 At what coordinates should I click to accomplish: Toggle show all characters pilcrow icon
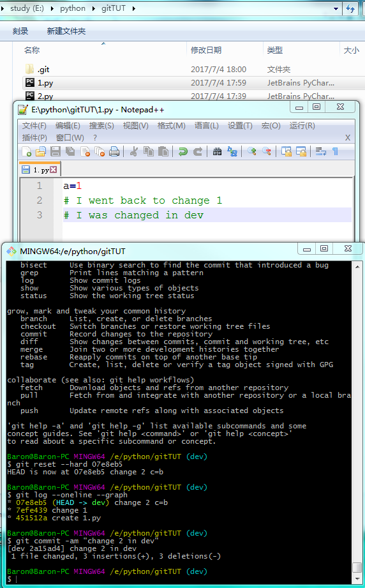coord(335,151)
